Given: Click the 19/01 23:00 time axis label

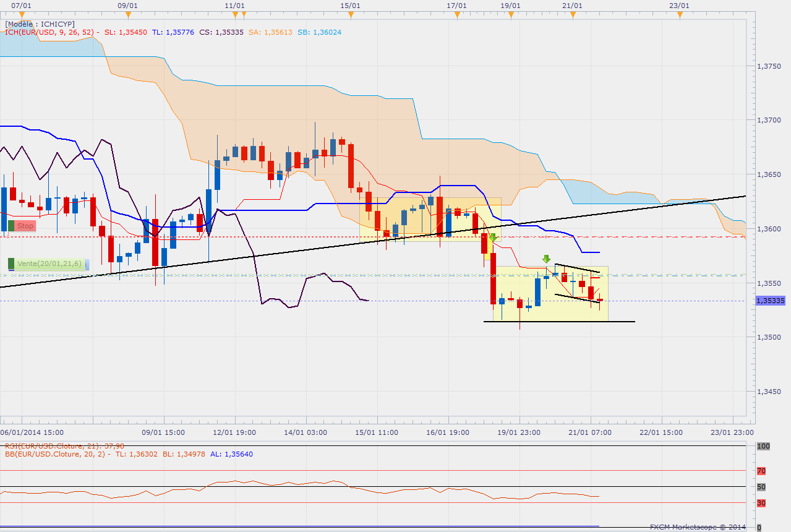Looking at the screenshot, I should (x=519, y=432).
